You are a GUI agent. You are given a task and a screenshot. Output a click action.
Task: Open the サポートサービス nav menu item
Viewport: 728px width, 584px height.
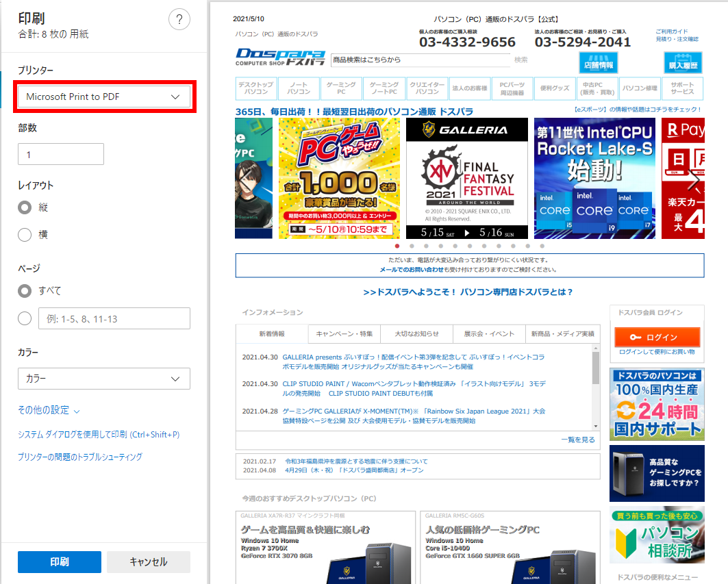click(682, 88)
